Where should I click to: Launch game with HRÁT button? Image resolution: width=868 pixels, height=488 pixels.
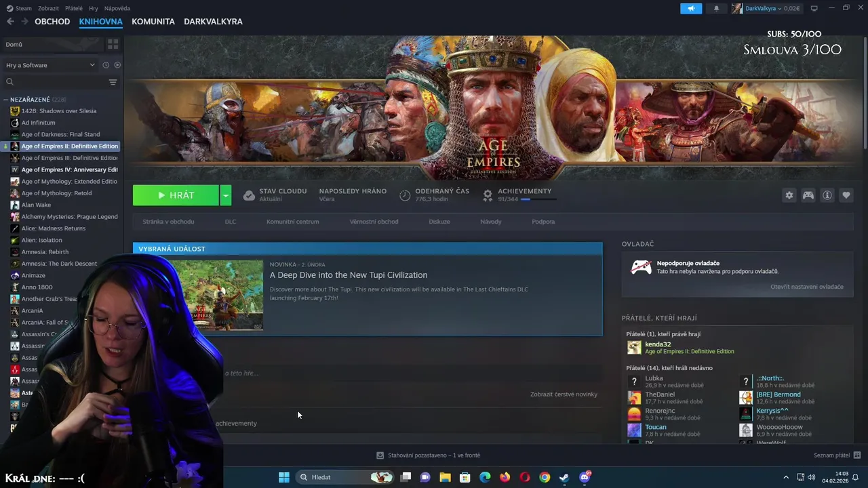pyautogui.click(x=176, y=195)
